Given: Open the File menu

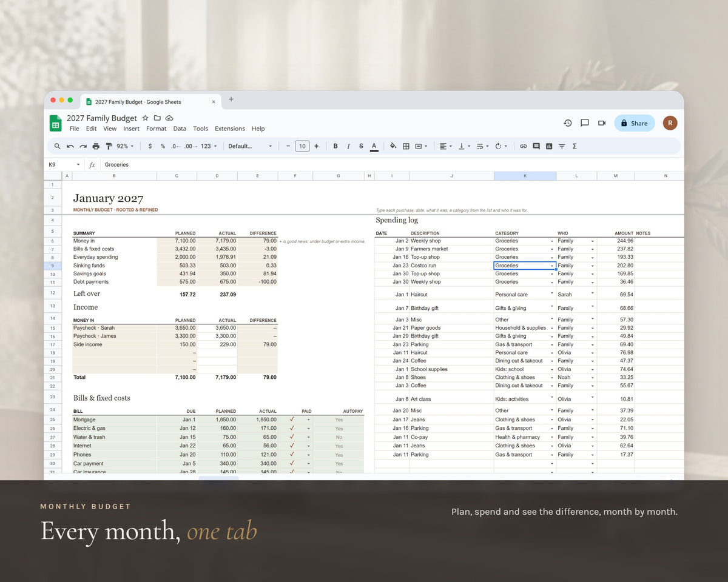Looking at the screenshot, I should coord(74,129).
